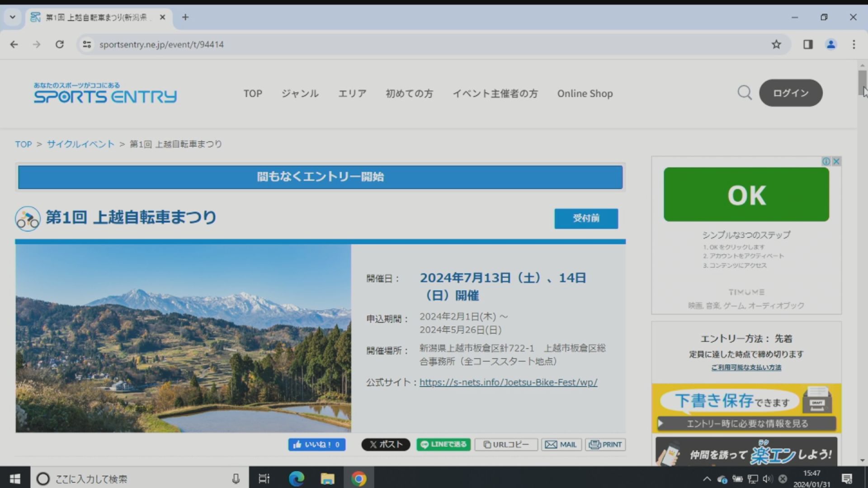Open the Chrome profile avatar icon
Image resolution: width=868 pixels, height=488 pixels.
pos(831,44)
